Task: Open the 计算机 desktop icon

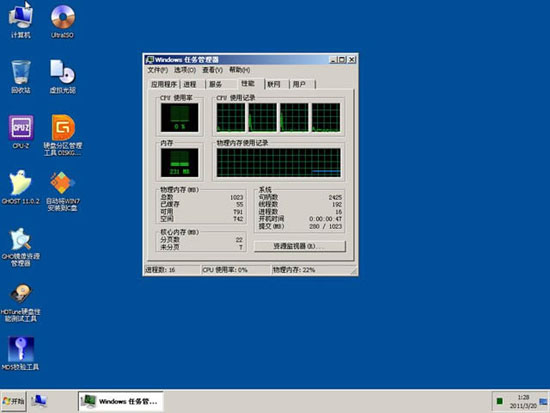Action: click(x=21, y=19)
